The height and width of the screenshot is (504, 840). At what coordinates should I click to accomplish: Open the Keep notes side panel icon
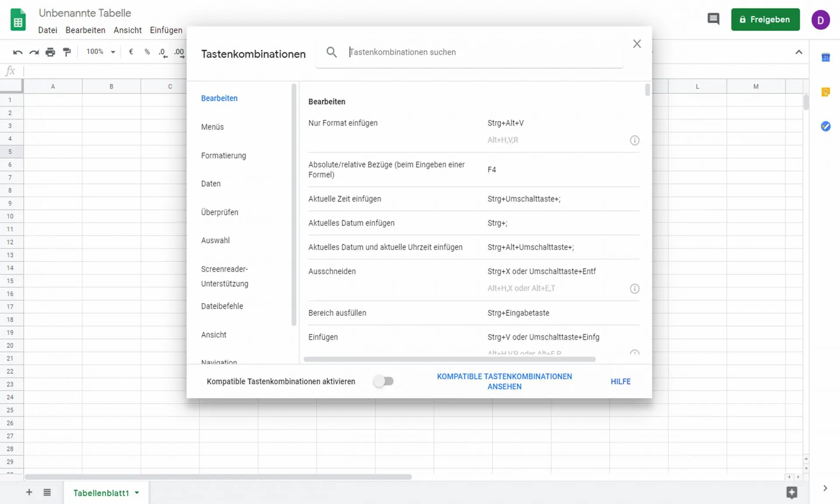coord(826,92)
